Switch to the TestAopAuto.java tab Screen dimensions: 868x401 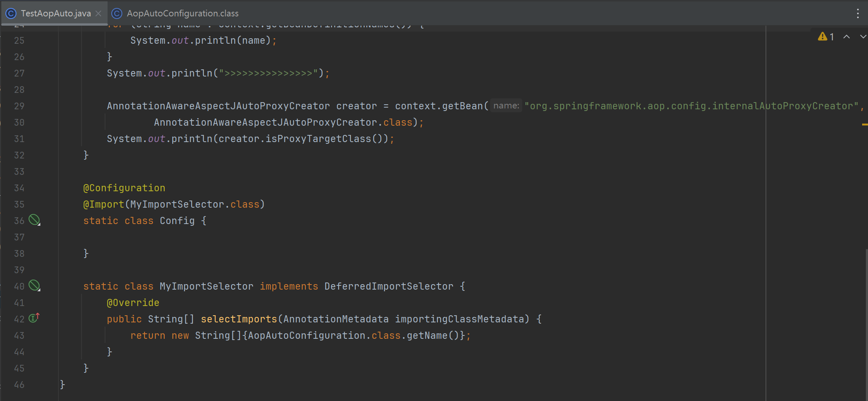(55, 13)
